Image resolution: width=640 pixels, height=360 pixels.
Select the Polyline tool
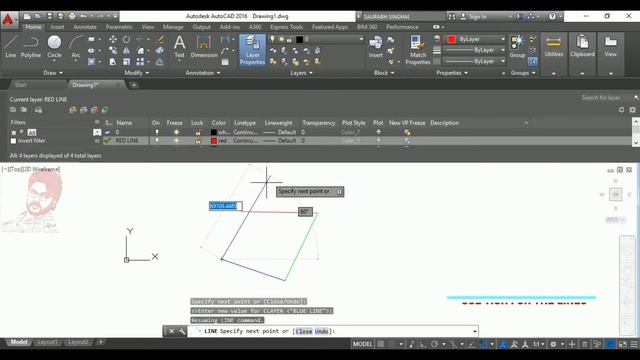pyautogui.click(x=31, y=46)
